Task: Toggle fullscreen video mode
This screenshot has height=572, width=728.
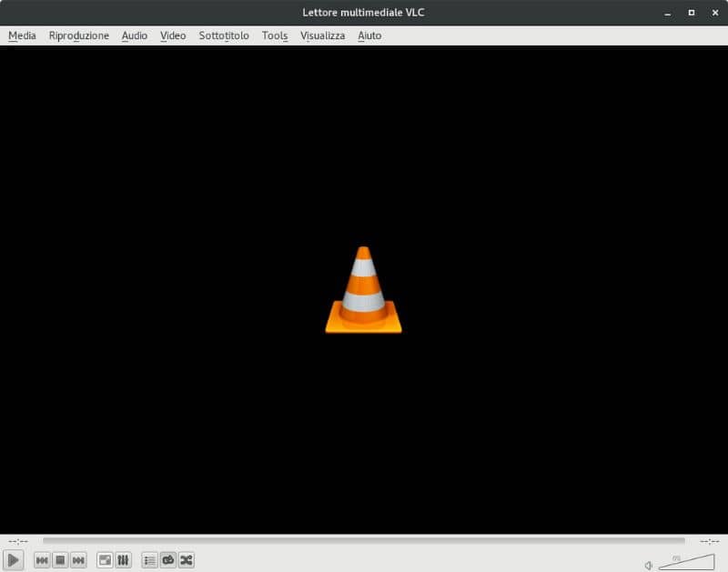Action: pos(106,560)
